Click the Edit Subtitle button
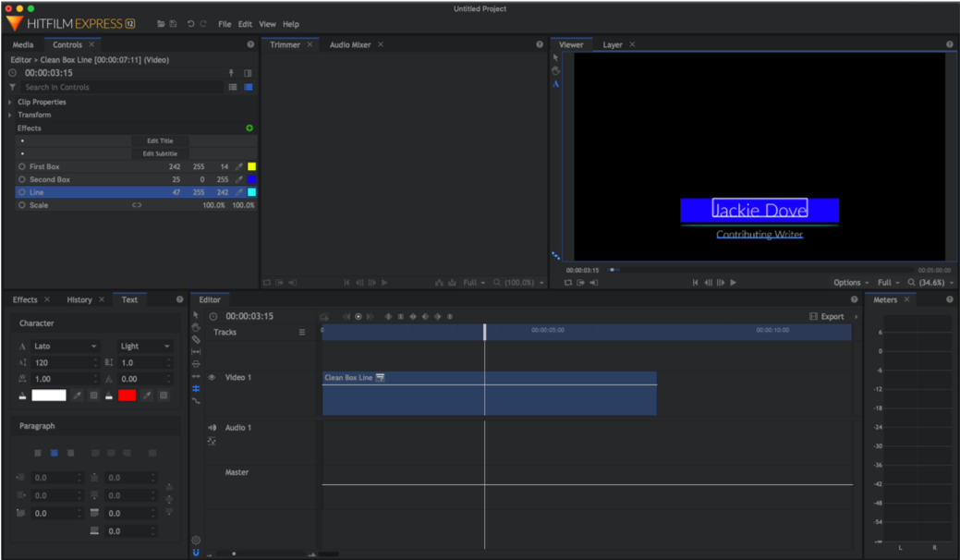The width and height of the screenshot is (960, 560). (x=160, y=153)
